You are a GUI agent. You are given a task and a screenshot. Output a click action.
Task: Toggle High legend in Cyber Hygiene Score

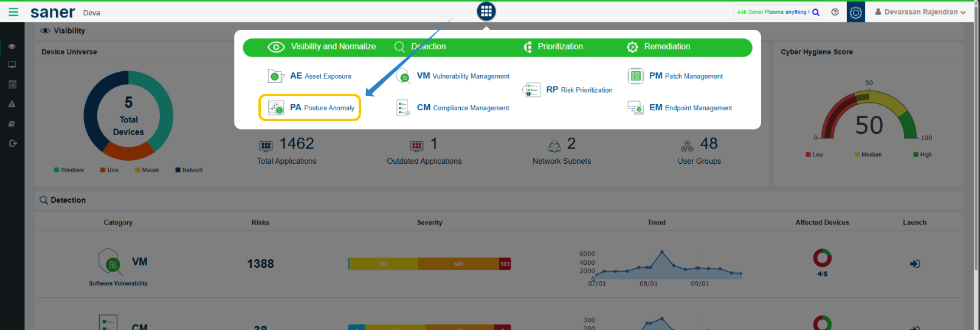point(922,155)
